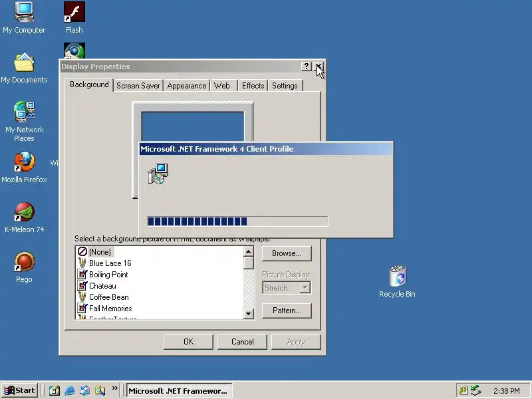Image resolution: width=532 pixels, height=399 pixels.
Task: Click the Show Desktop quick launch icon
Action: tap(55, 390)
